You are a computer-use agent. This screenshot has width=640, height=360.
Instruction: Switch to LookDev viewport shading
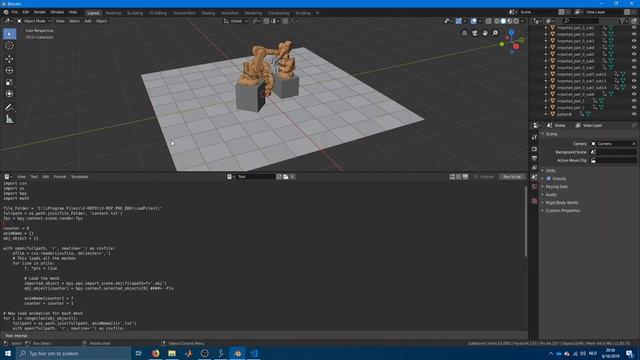pos(510,21)
